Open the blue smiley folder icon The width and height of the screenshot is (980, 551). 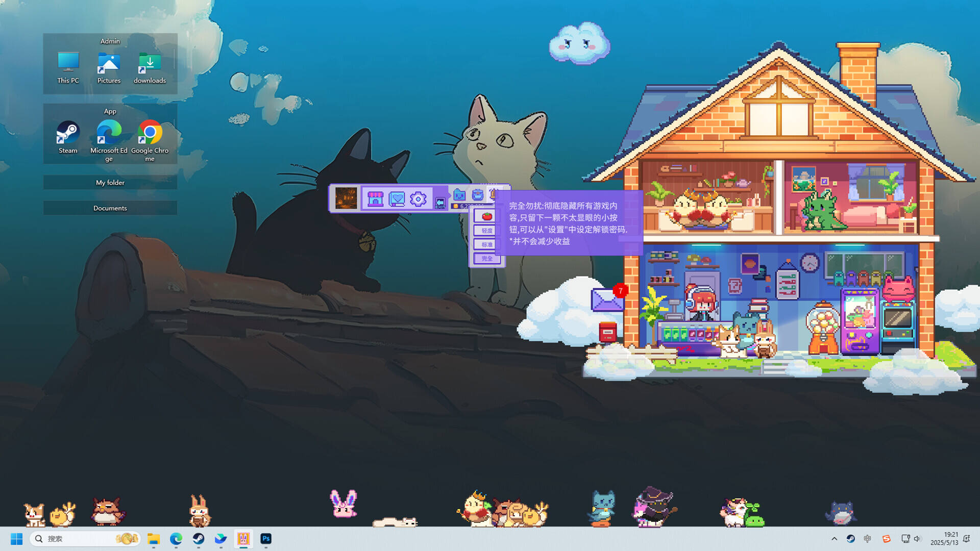[459, 195]
